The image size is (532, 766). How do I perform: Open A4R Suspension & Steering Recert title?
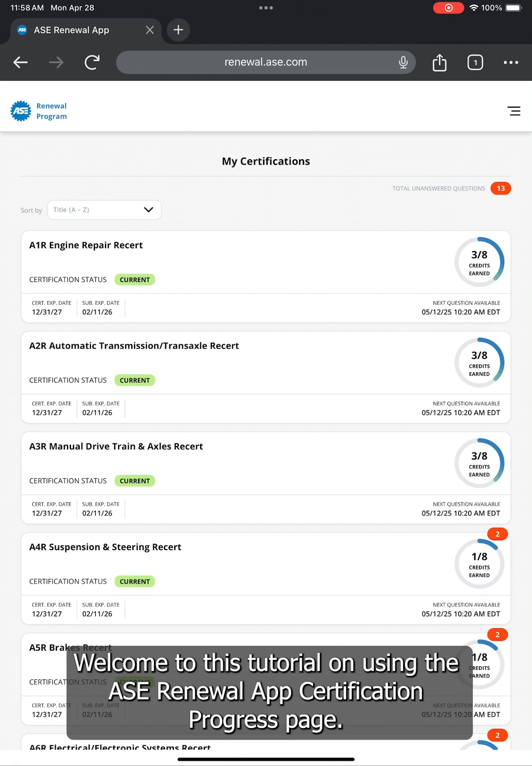click(105, 547)
